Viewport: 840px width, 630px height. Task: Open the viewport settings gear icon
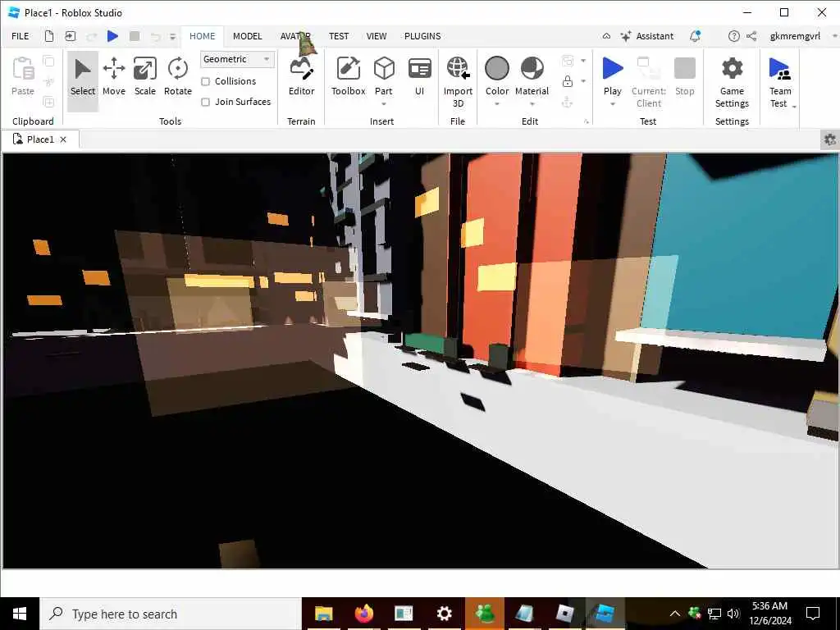(830, 139)
